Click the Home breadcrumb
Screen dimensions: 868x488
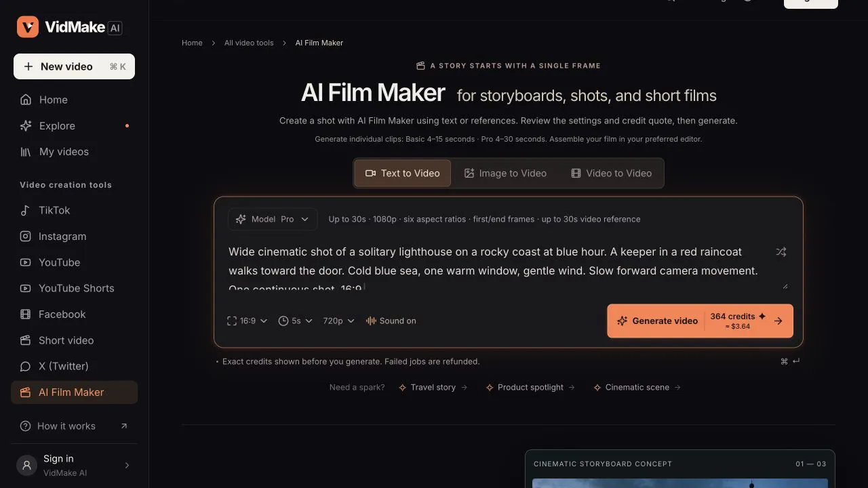[x=192, y=43]
